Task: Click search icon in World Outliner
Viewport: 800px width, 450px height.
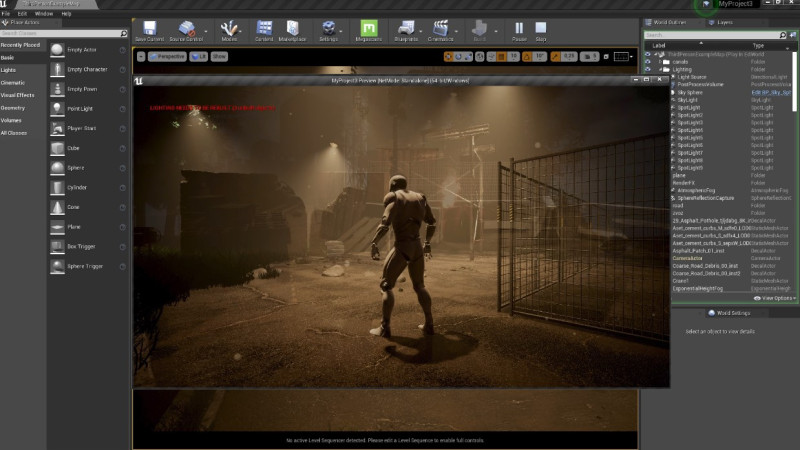Action: tap(783, 35)
